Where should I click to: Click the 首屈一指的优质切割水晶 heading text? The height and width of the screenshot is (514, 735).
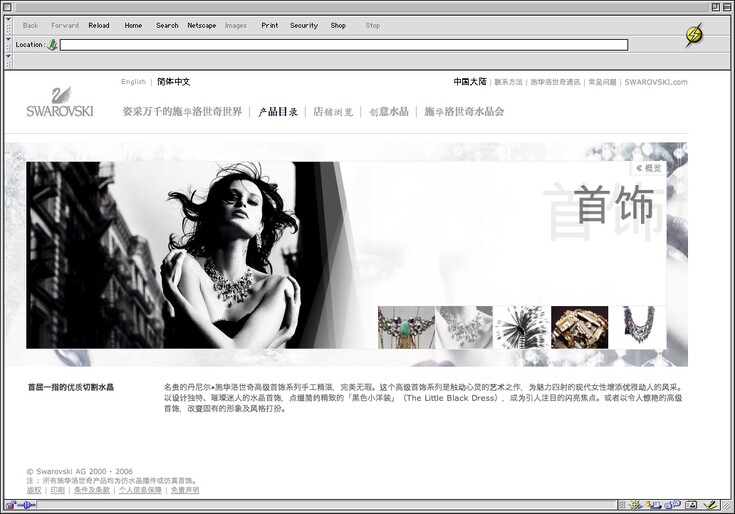click(71, 387)
